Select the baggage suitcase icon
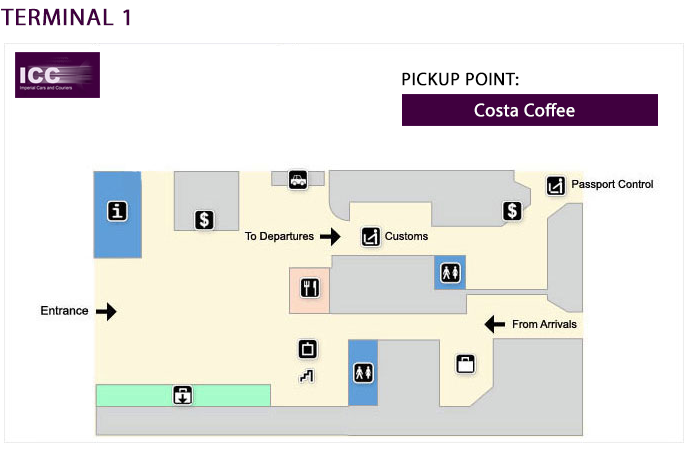Screen dimensions: 694x452 (x=465, y=364)
